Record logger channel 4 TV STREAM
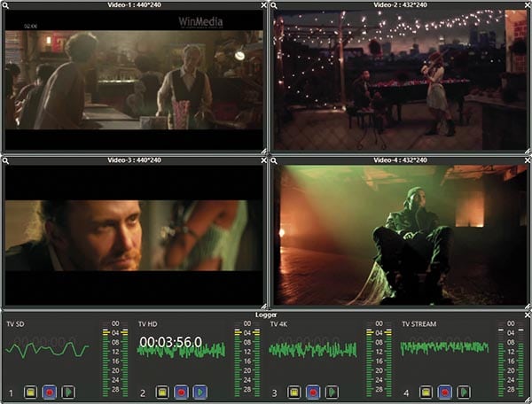532x404 pixels. [x=445, y=392]
